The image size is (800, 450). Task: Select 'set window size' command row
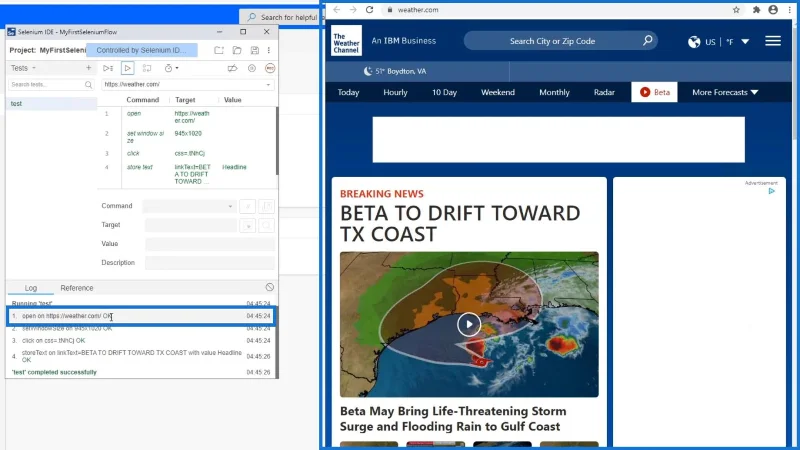click(186, 137)
